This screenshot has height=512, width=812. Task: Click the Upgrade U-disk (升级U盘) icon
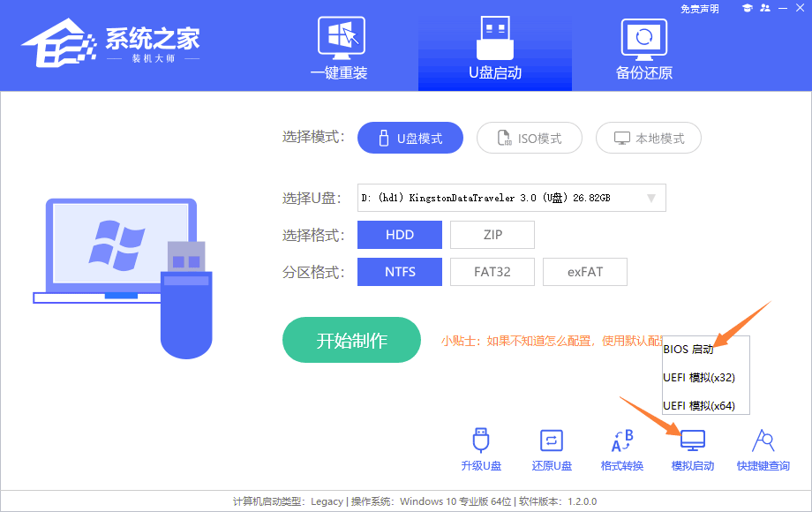pos(481,441)
